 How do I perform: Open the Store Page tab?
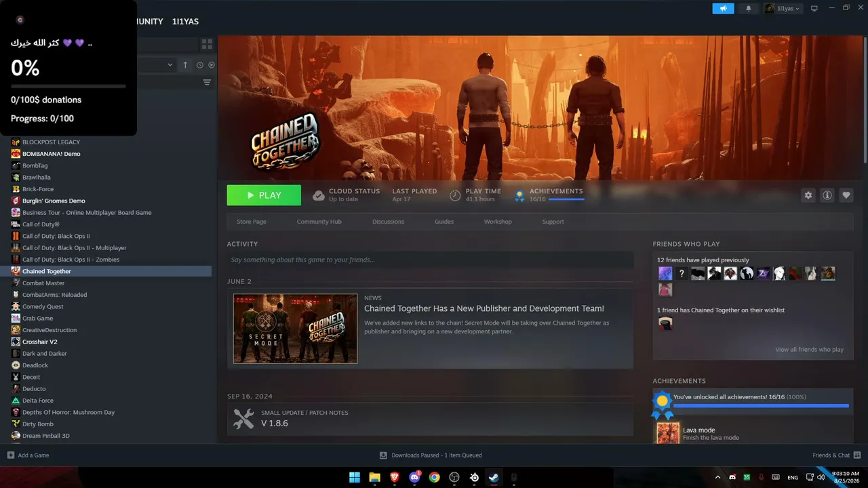pyautogui.click(x=251, y=222)
